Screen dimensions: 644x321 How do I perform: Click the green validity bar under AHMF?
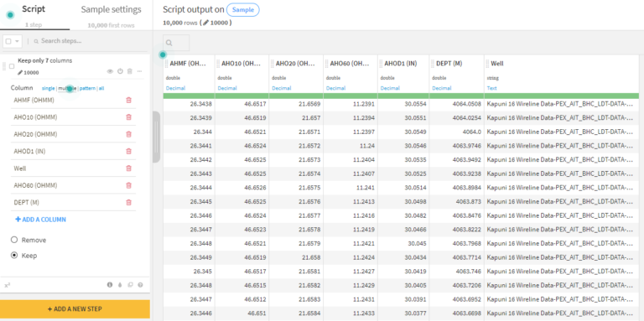pyautogui.click(x=189, y=96)
